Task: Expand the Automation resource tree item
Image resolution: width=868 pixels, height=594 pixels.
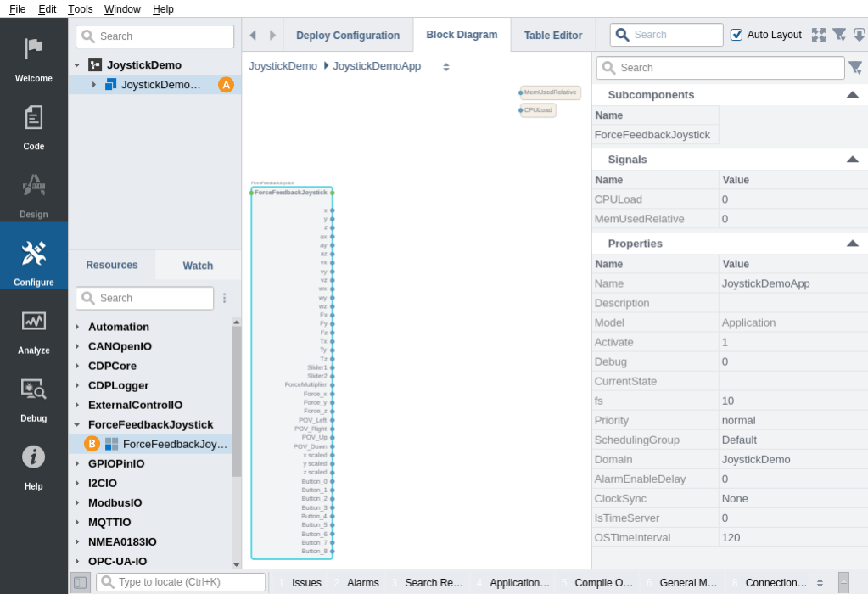Action: pos(77,327)
